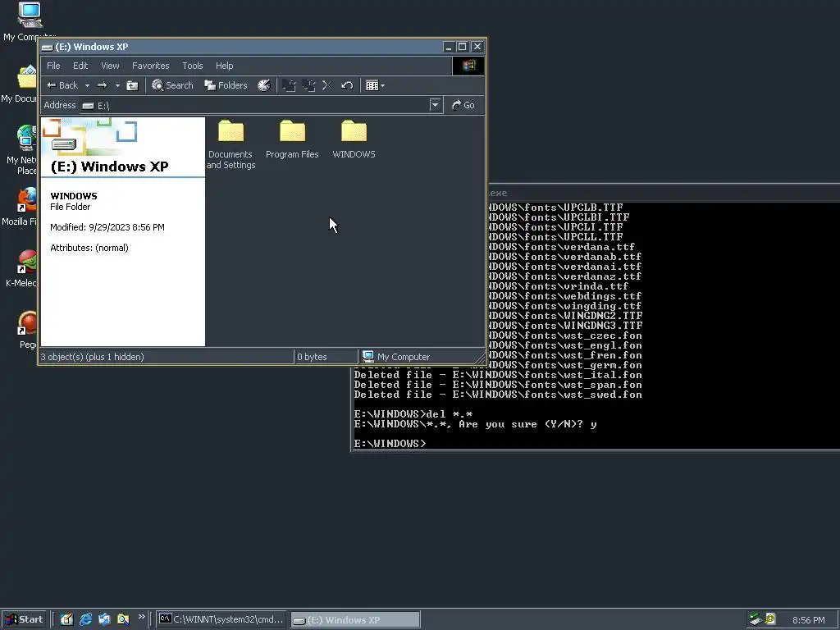This screenshot has width=840, height=630.
Task: Click the 'wst_swed.fon' line in cmd
Action: click(x=498, y=395)
